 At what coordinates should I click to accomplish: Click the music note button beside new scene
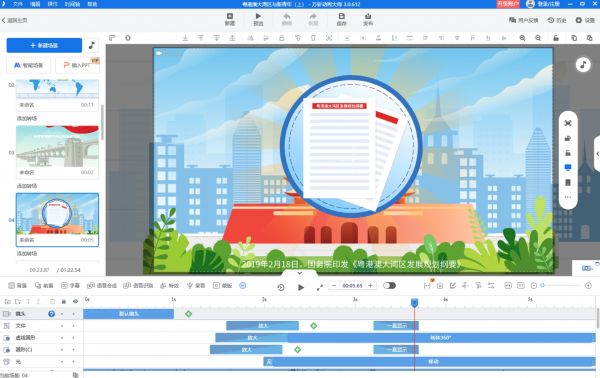[91, 45]
